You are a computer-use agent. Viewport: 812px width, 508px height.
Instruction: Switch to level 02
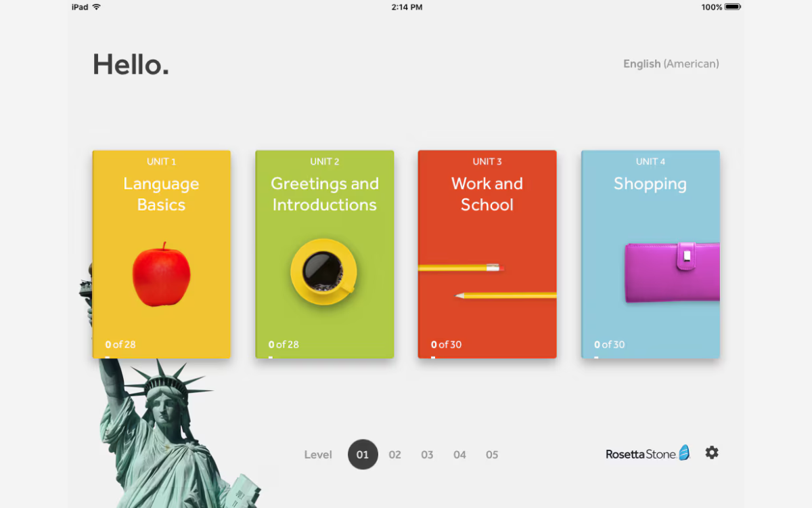click(394, 454)
